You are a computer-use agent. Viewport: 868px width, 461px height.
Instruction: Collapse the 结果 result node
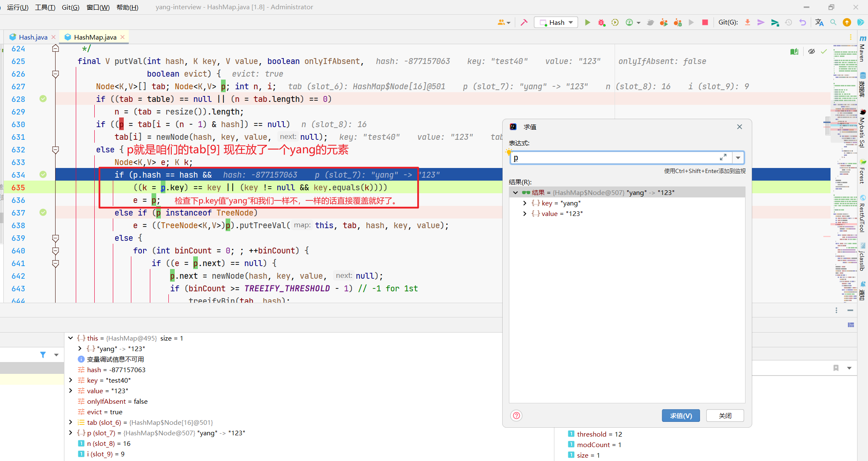[x=515, y=192]
